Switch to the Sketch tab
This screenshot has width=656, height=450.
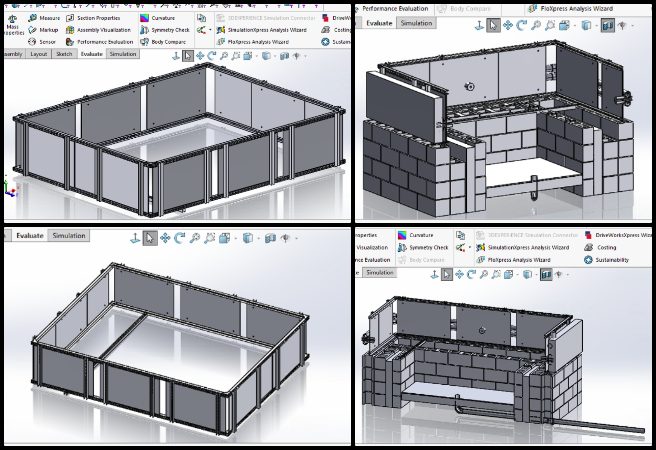pos(64,55)
